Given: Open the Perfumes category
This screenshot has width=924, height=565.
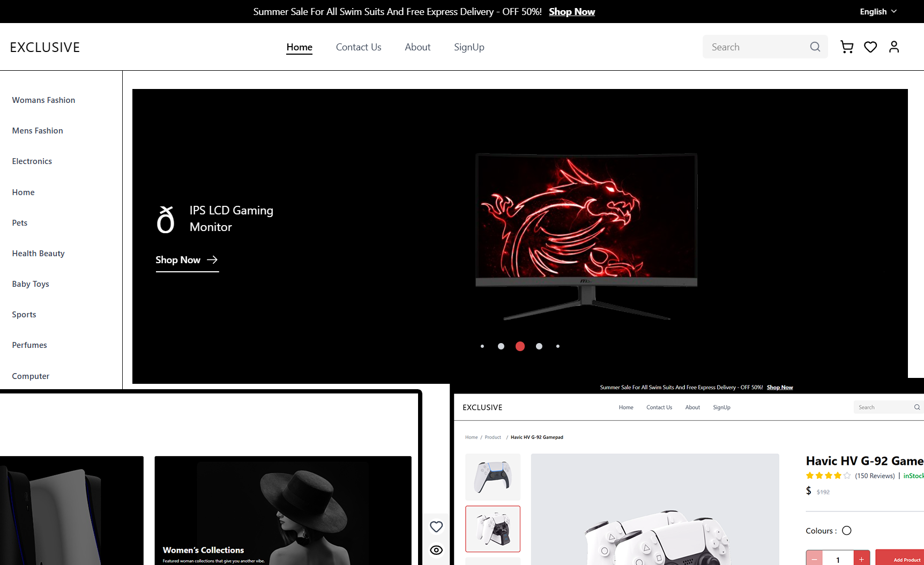Looking at the screenshot, I should click(29, 345).
